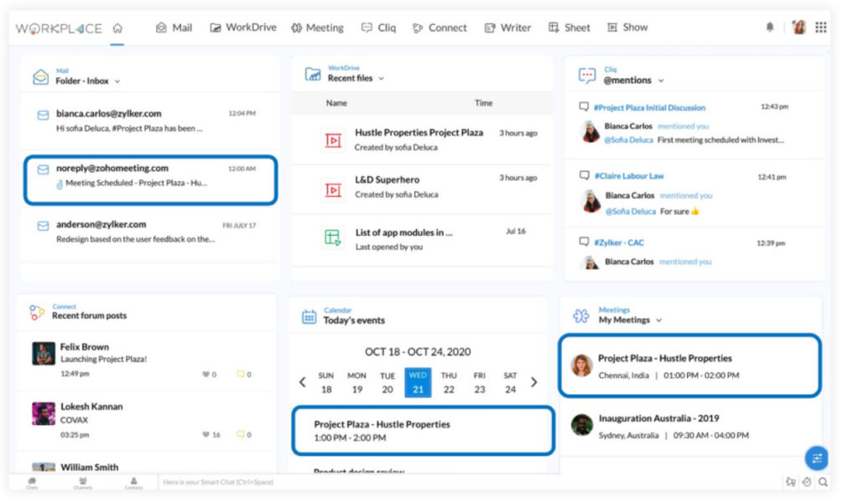
Task: Open Contacts from the bottom bar
Action: coord(133,482)
